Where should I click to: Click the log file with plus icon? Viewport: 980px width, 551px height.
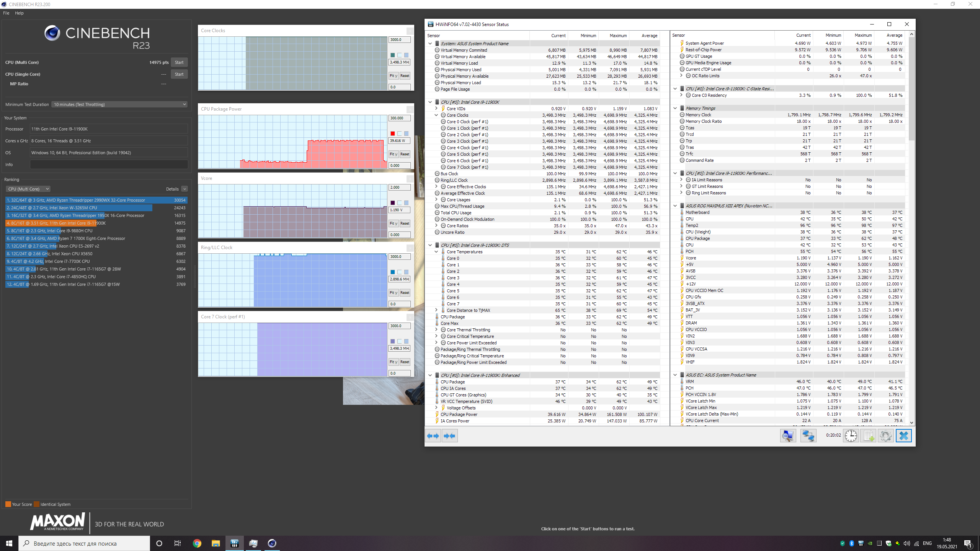pos(868,436)
